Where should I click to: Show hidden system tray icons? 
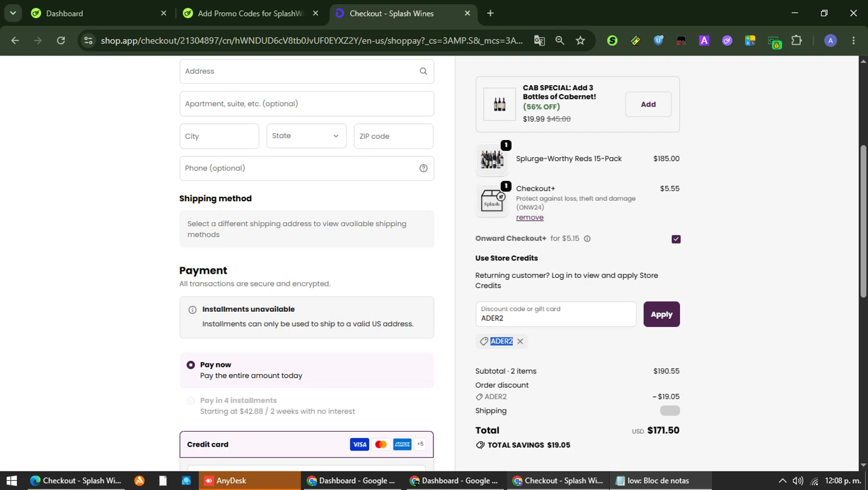click(x=782, y=481)
